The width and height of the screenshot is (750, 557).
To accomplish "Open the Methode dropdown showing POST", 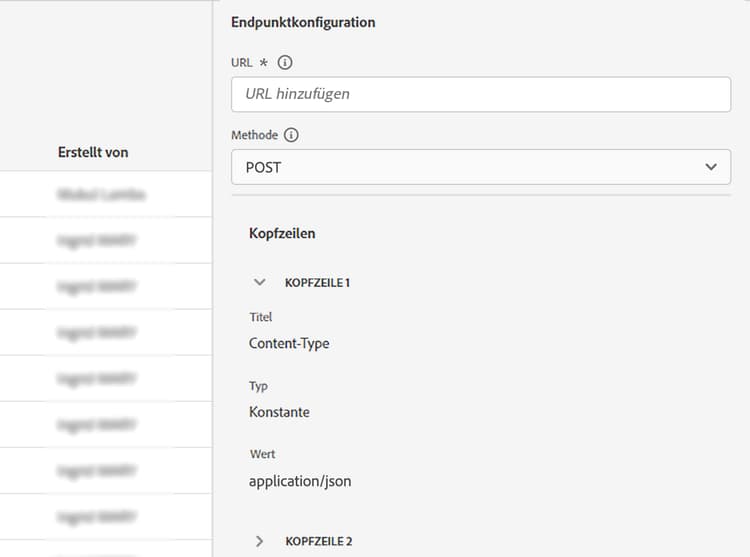I will (481, 167).
